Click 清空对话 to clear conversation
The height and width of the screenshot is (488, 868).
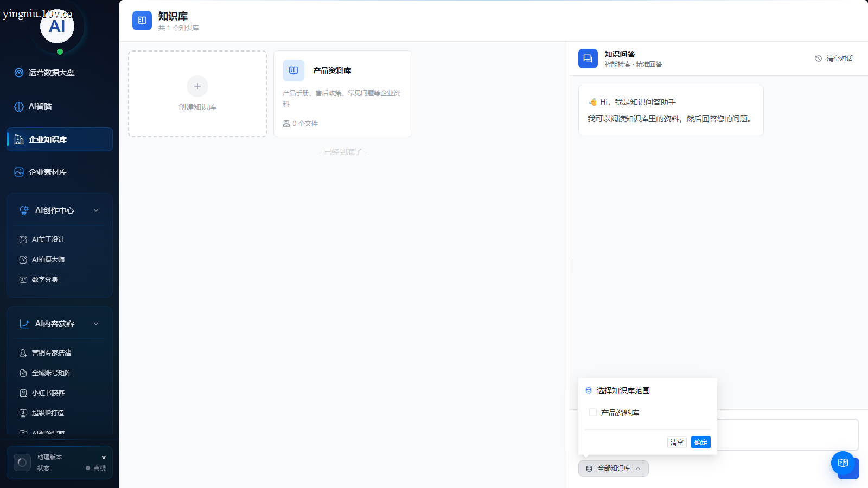pos(834,59)
